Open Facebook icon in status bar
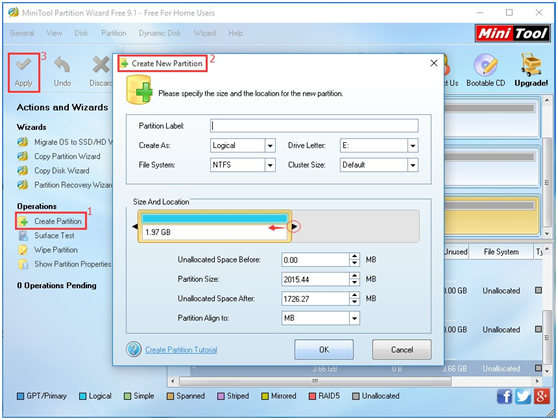 [504, 396]
